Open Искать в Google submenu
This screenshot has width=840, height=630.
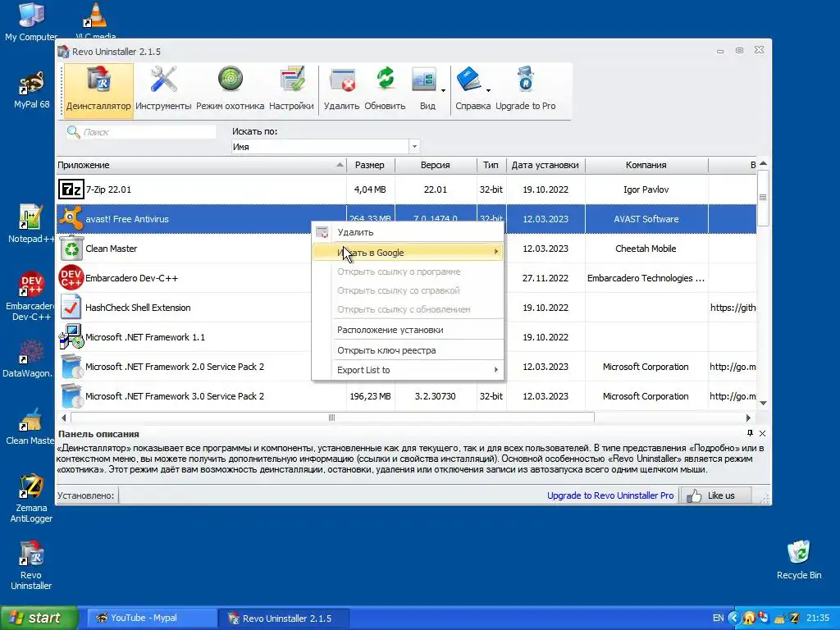408,253
